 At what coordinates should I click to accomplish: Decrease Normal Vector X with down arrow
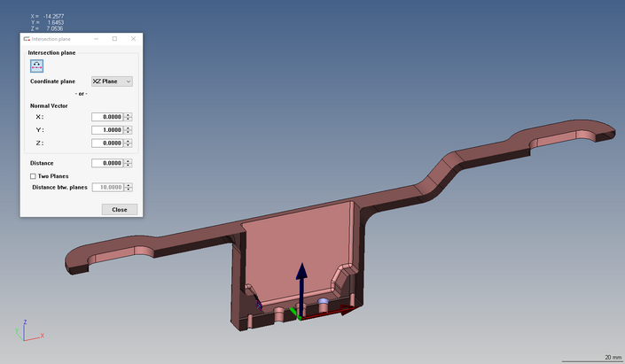pos(128,119)
